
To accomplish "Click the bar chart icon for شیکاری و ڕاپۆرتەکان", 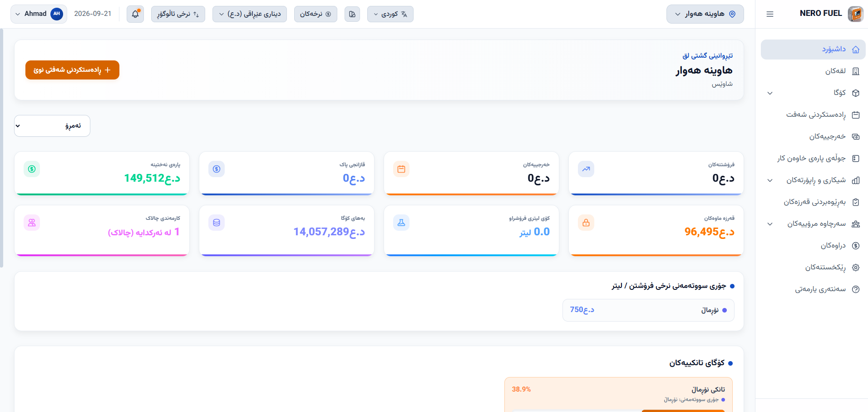I will 856,180.
